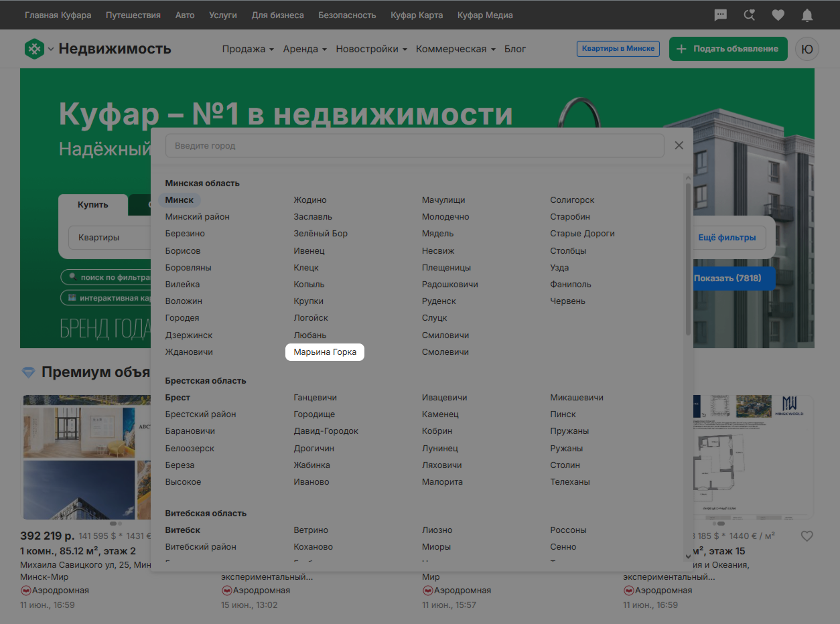Viewport: 840px width, 624px height.
Task: Choose Ивацевичи city
Action: (x=444, y=398)
